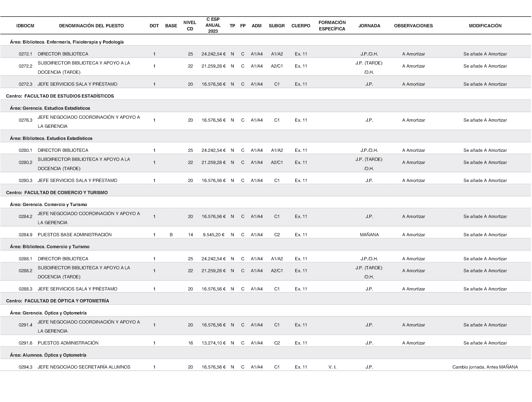The width and height of the screenshot is (532, 402).
Task: Click the OBSERVACIONES header text
Action: (x=413, y=26)
